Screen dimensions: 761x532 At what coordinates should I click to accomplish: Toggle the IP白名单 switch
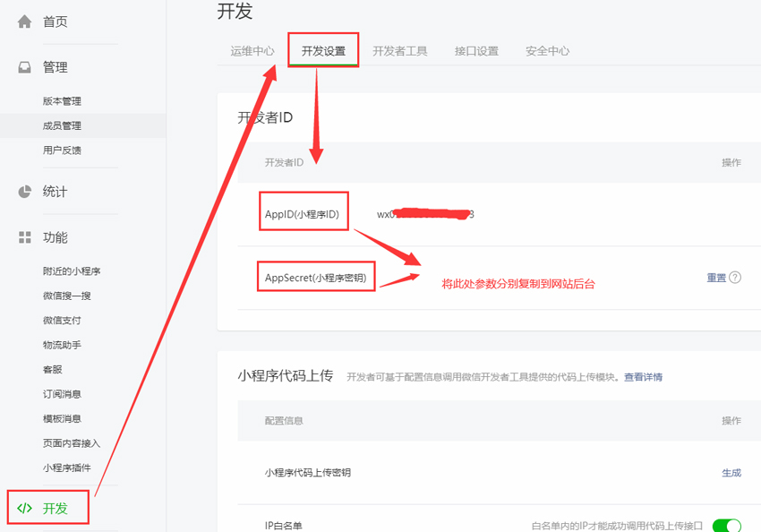pos(726,525)
